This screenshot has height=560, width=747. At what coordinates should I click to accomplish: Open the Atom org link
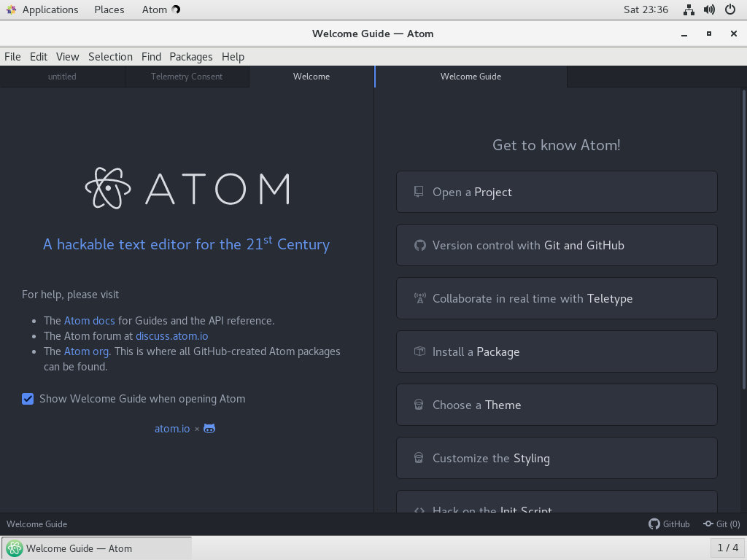pyautogui.click(x=86, y=351)
